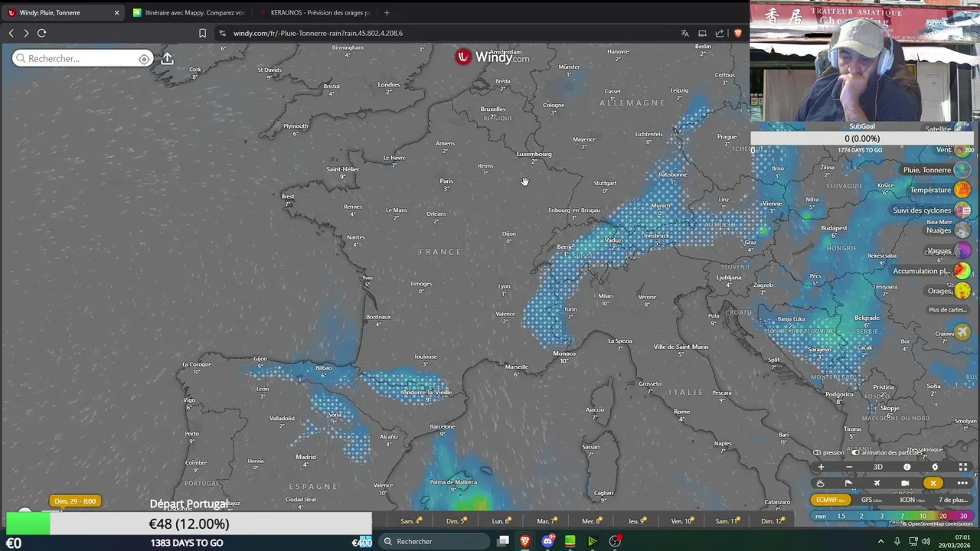This screenshot has width=980, height=551.
Task: Reload the Windy page
Action: (42, 33)
